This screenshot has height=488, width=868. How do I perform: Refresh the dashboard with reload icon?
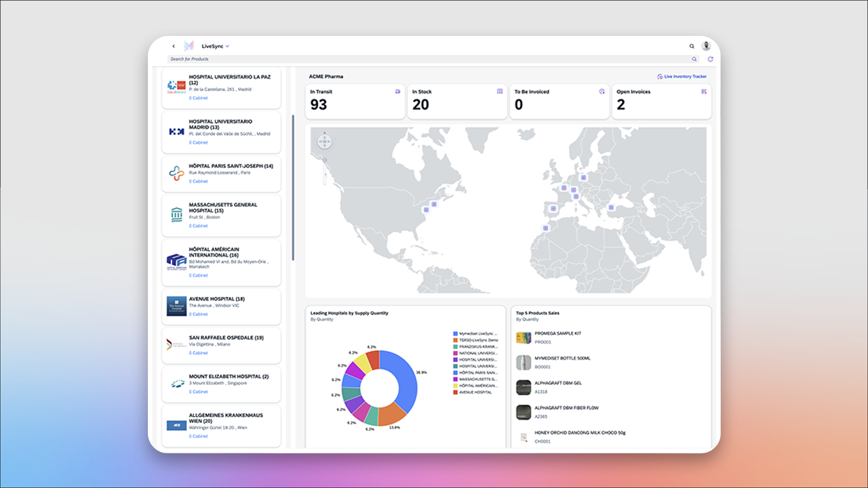[710, 59]
